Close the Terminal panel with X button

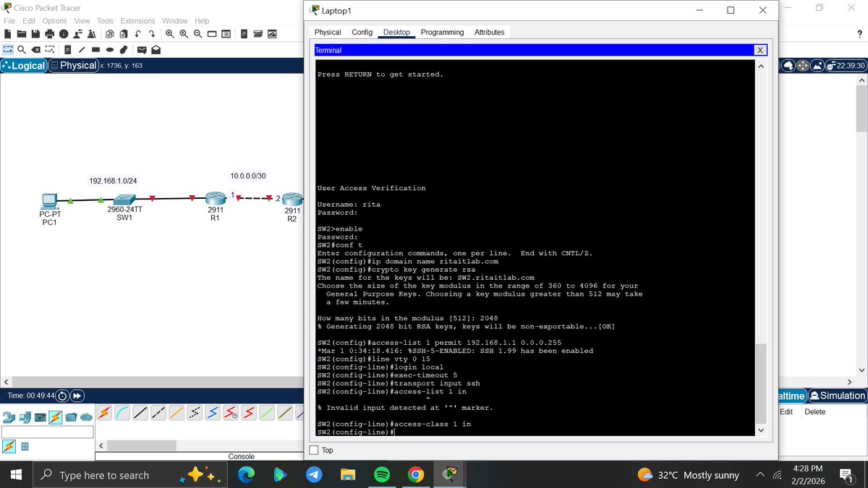point(759,51)
